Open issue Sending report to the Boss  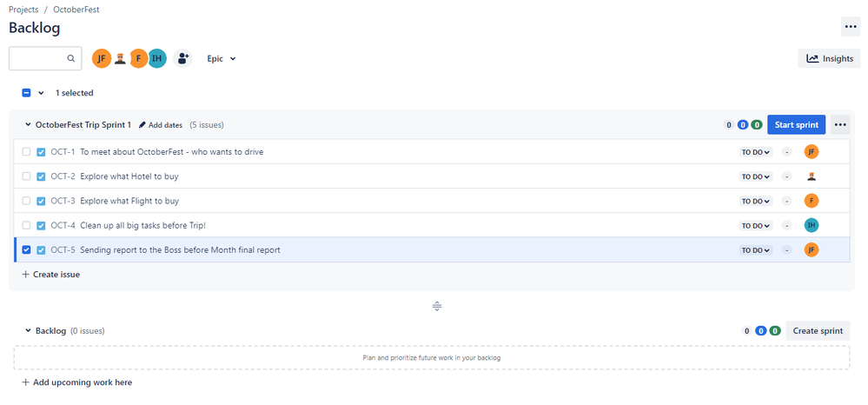pyautogui.click(x=180, y=250)
